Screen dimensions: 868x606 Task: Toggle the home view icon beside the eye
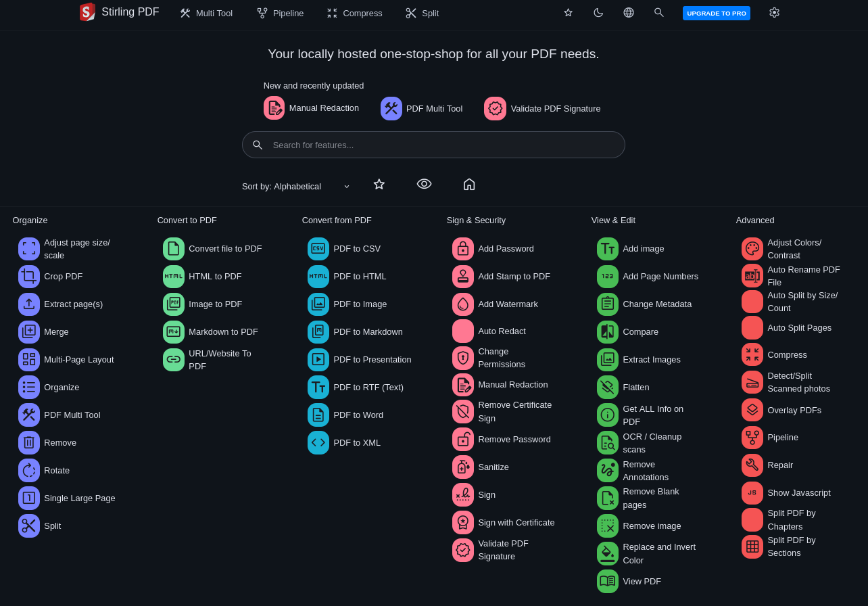point(469,184)
